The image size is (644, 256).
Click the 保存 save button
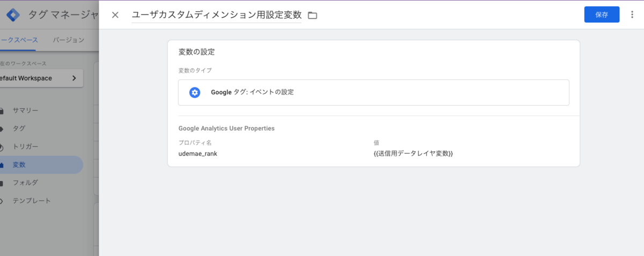tap(602, 15)
